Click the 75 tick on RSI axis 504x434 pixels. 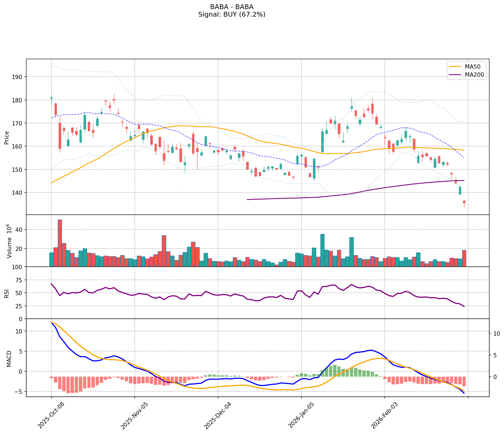pos(19,280)
